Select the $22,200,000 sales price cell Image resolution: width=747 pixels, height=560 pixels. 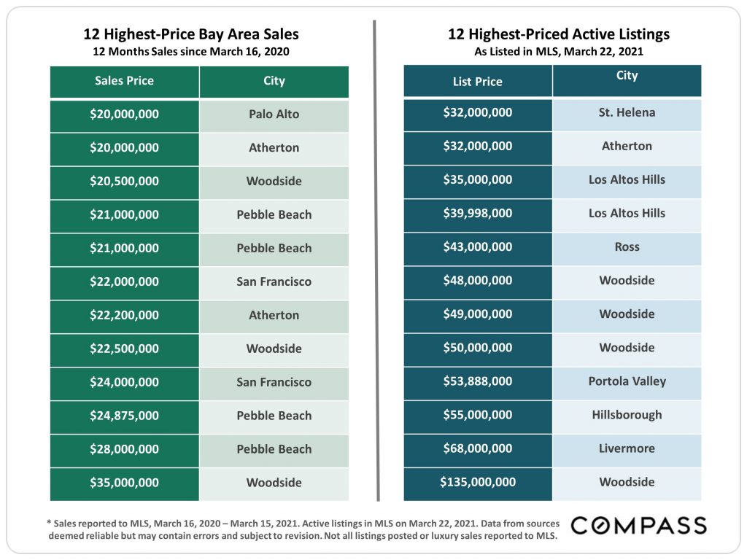coord(124,317)
